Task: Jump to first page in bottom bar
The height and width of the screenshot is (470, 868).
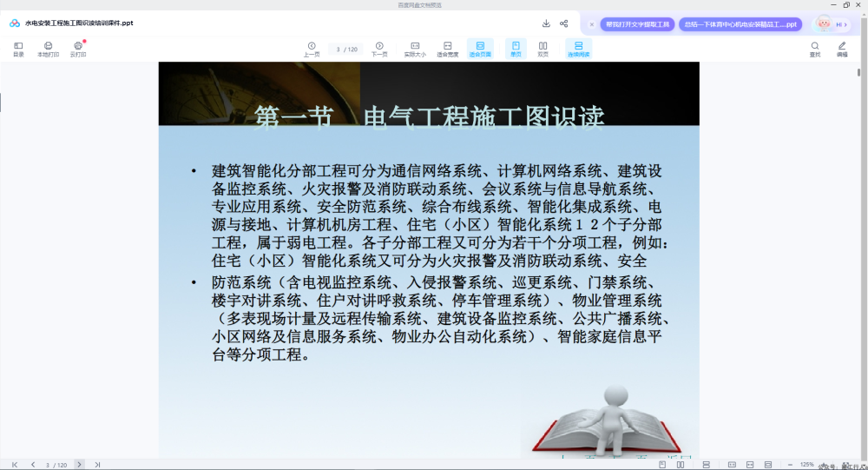Action: tap(15, 465)
